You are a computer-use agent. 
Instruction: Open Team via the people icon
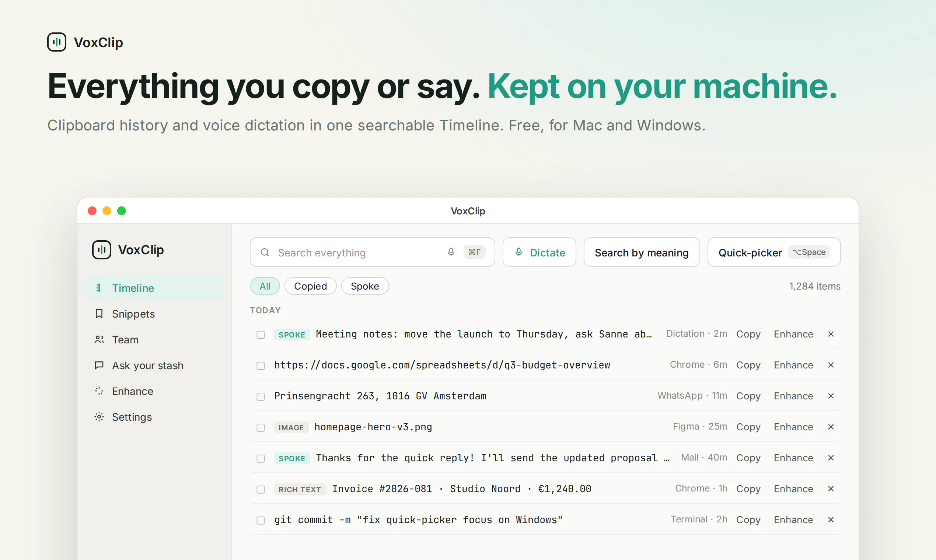coord(99,339)
